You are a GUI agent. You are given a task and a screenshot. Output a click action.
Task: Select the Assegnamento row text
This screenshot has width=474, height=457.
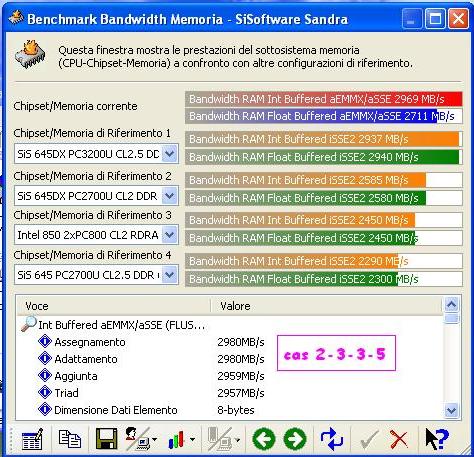(x=90, y=342)
